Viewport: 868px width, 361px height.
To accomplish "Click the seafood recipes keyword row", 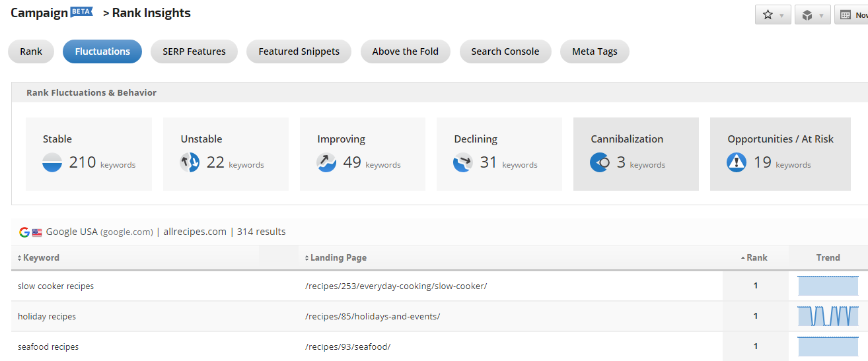I will click(x=47, y=347).
